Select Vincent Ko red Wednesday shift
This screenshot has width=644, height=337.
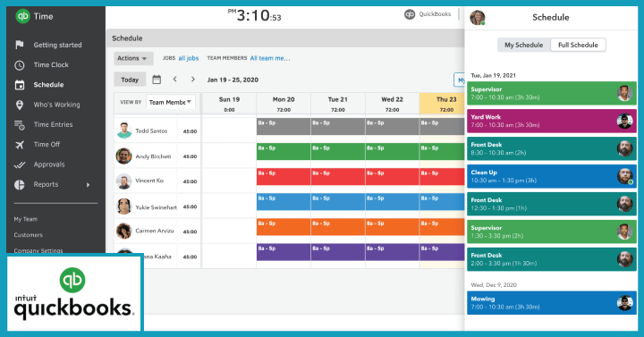click(x=393, y=176)
